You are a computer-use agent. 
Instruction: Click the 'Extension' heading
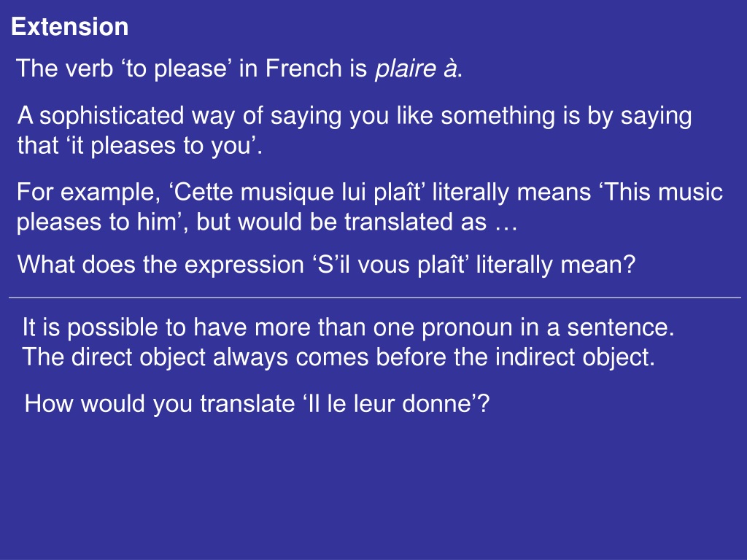[x=69, y=27]
